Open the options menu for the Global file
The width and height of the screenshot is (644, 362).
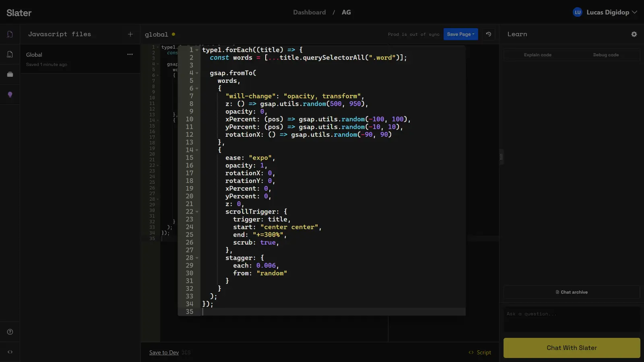[130, 54]
